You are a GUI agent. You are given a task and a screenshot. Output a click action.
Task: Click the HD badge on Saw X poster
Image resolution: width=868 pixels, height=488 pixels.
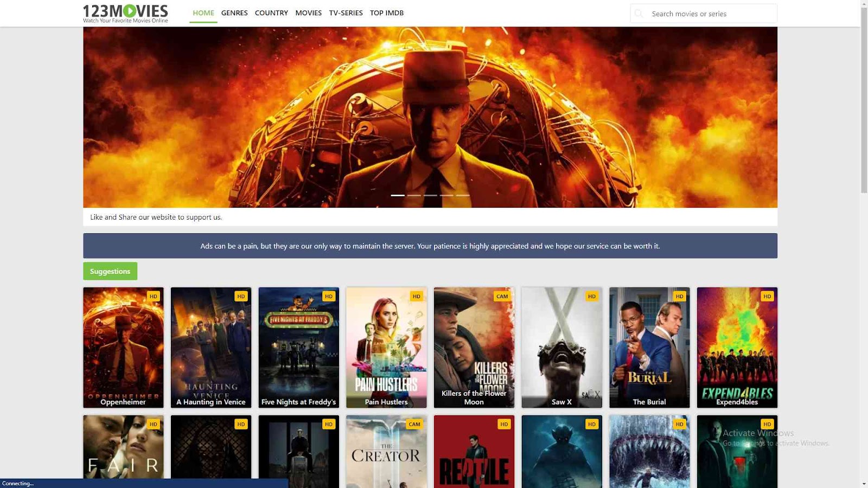click(x=592, y=296)
